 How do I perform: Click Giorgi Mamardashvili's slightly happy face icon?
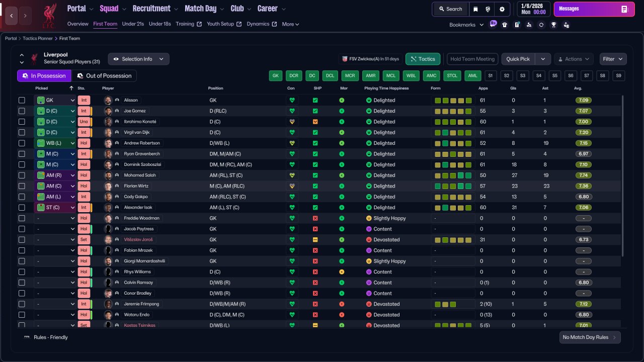coord(369,261)
